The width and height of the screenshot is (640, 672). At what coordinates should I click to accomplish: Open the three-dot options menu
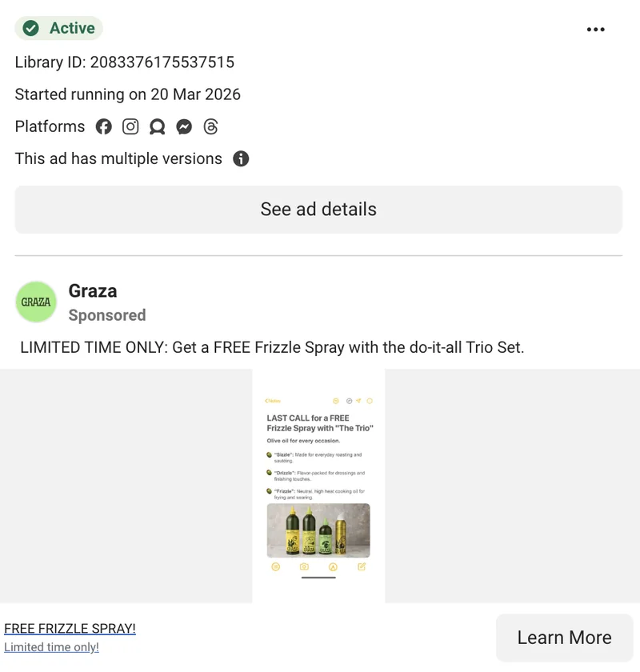coord(596,29)
